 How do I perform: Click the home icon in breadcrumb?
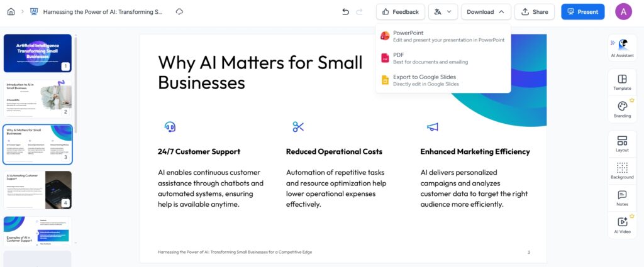pyautogui.click(x=10, y=12)
